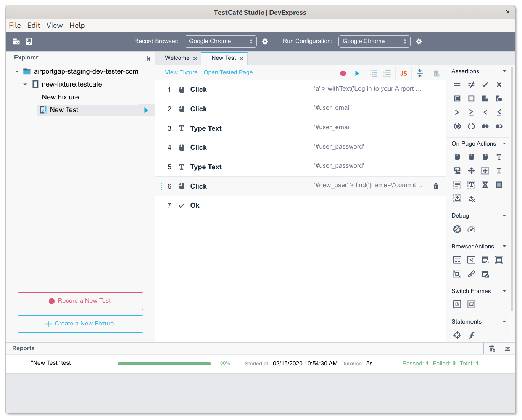Viewport: 522px width, 420px height.
Task: Select the Take Screenshot browser action icon
Action: click(x=485, y=274)
